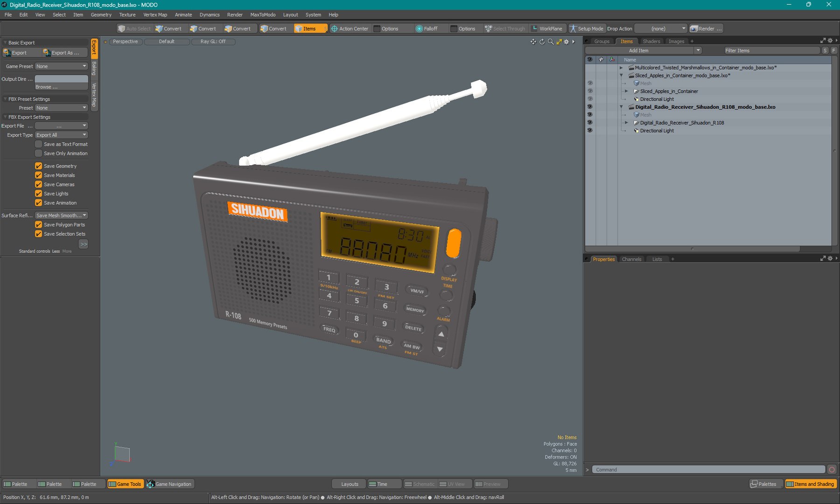The height and width of the screenshot is (504, 840).
Task: Click the F filter button in the Items list
Action: (833, 50)
